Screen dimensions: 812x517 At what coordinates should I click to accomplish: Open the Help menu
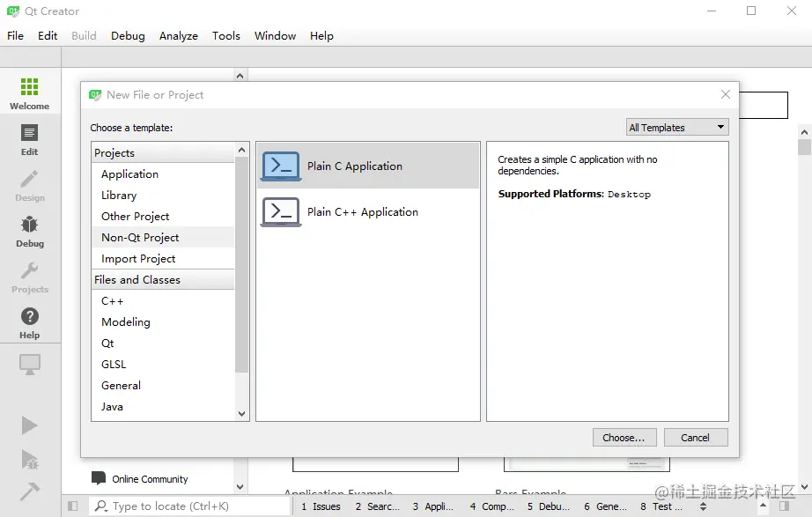point(321,36)
